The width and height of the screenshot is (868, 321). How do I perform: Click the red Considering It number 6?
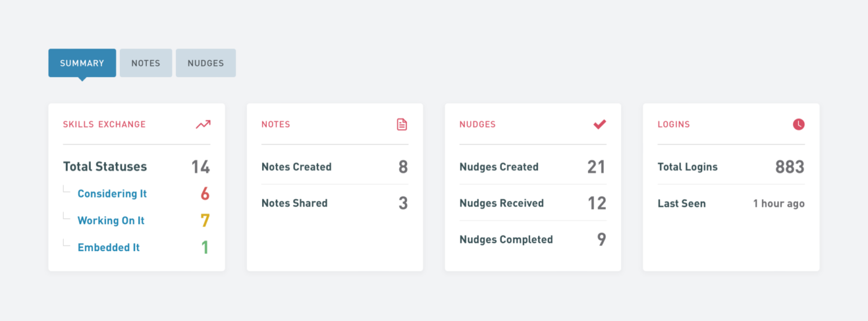tap(205, 193)
